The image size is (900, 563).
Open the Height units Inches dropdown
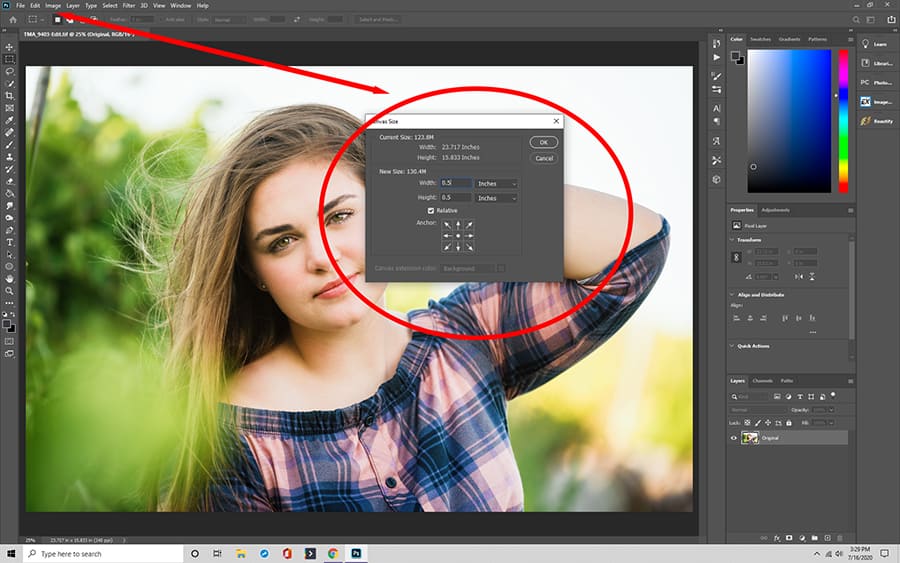496,198
